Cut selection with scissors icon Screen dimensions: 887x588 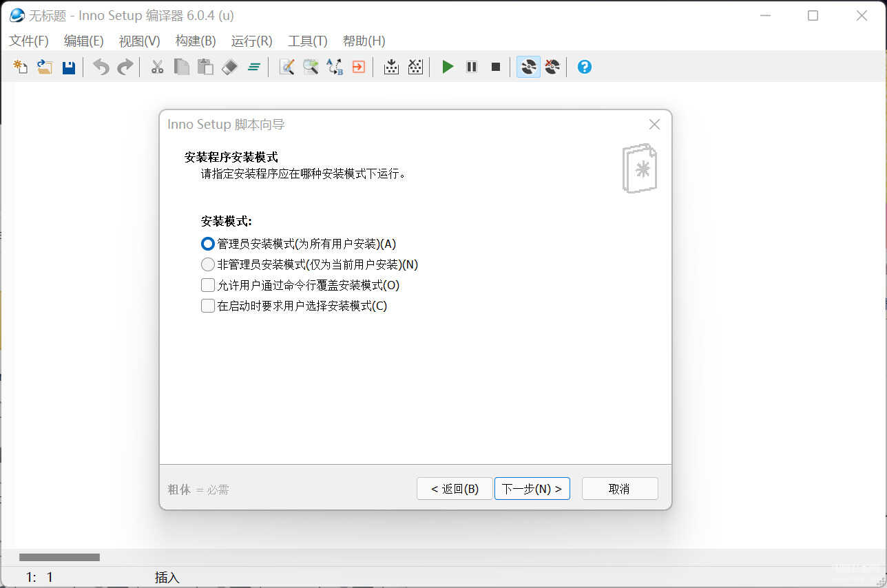pos(158,67)
